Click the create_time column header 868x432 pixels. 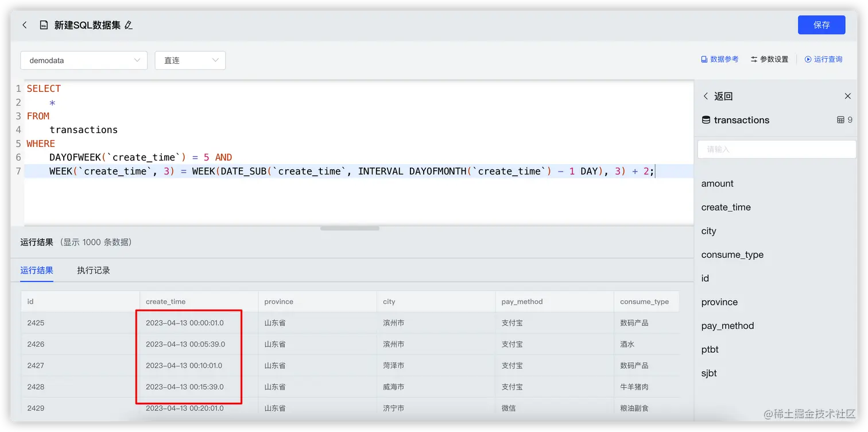(199, 301)
